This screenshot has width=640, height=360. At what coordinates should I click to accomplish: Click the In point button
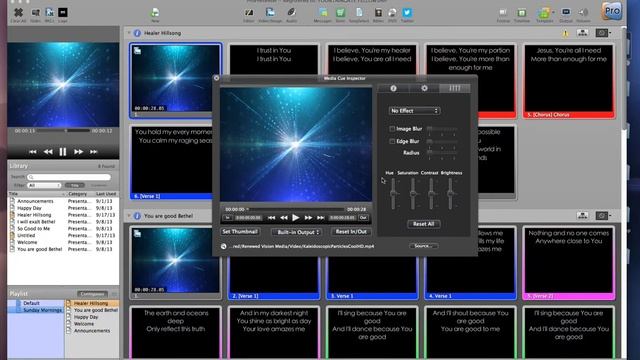tap(228, 218)
